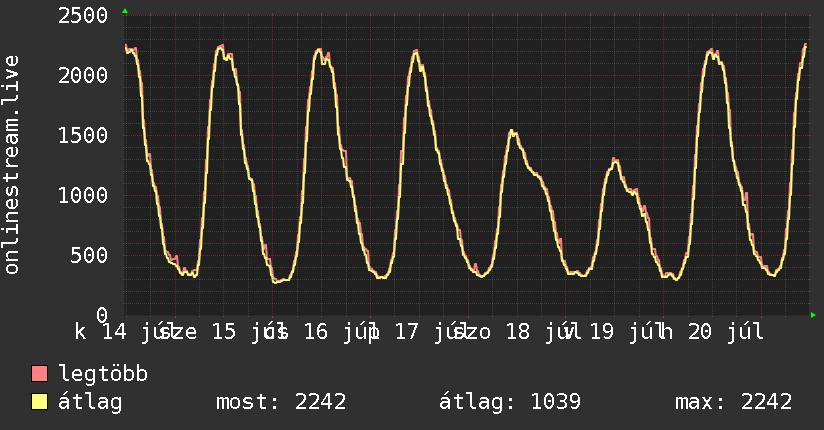Viewport: 824px width, 430px height.
Task: Click the 1000 y-axis label
Action: coord(83,196)
